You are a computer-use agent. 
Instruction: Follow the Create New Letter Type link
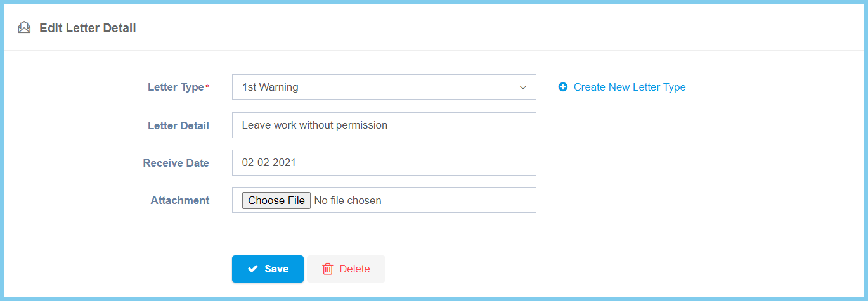[629, 87]
